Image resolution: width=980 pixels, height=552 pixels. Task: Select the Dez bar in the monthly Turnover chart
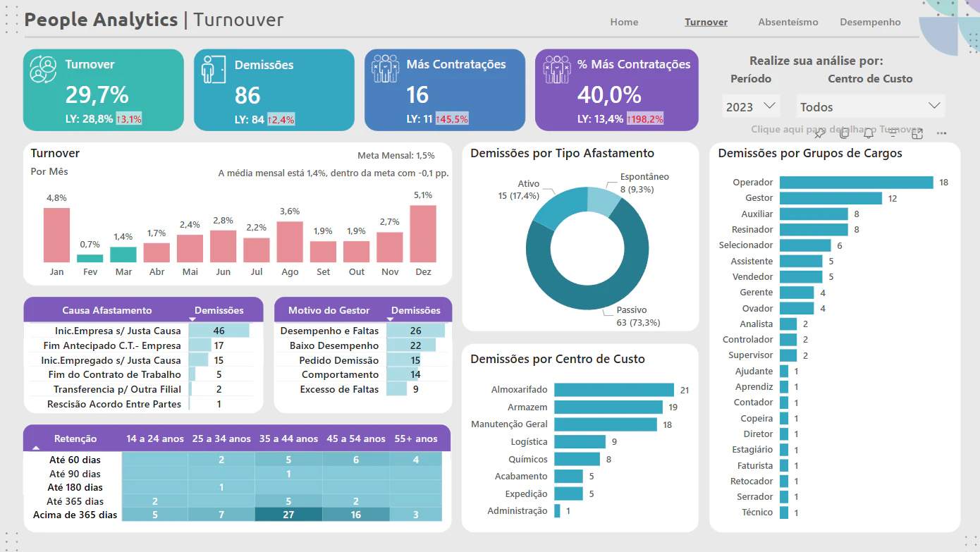point(423,234)
